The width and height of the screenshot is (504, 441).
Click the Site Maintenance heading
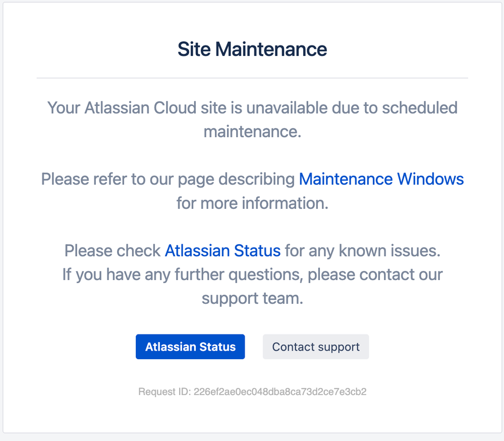click(x=252, y=49)
